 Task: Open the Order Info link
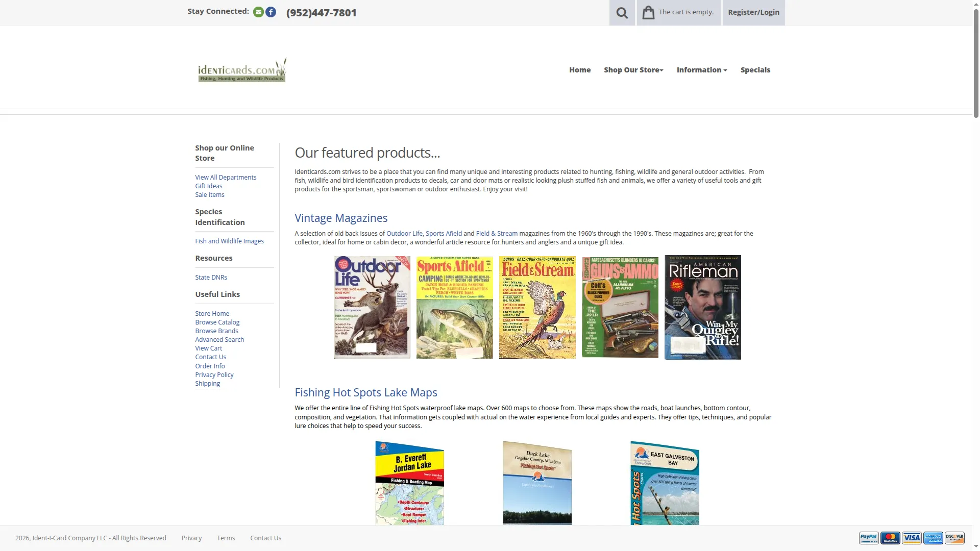tap(210, 366)
